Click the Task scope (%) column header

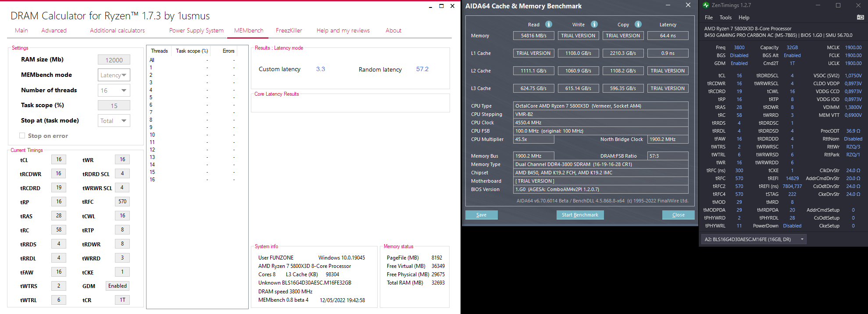point(192,51)
